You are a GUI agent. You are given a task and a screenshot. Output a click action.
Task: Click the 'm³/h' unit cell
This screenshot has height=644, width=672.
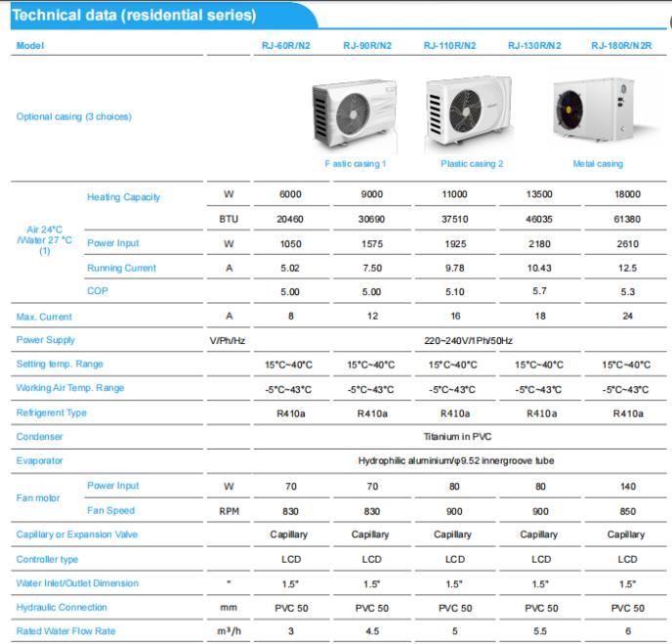[x=229, y=631]
